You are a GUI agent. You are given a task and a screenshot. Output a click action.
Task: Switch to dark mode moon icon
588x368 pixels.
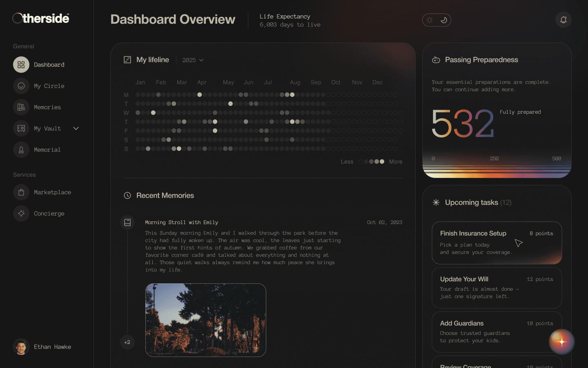tap(444, 20)
